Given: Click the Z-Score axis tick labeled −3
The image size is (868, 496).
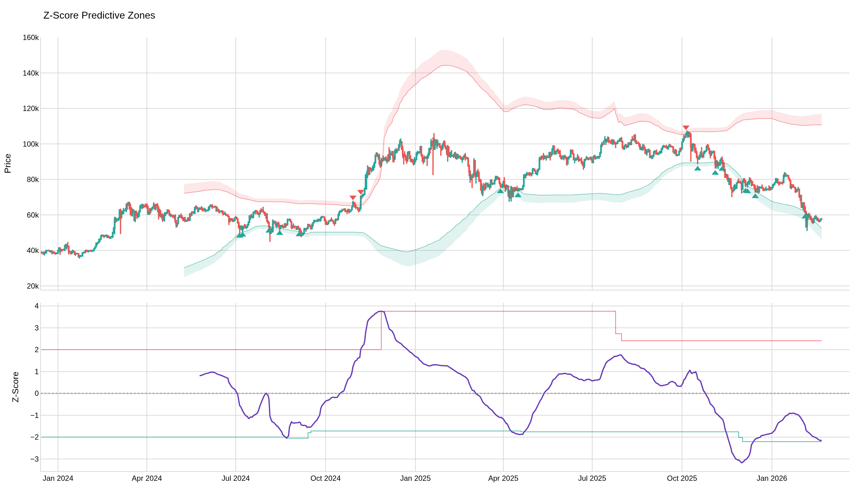Looking at the screenshot, I should [x=35, y=459].
